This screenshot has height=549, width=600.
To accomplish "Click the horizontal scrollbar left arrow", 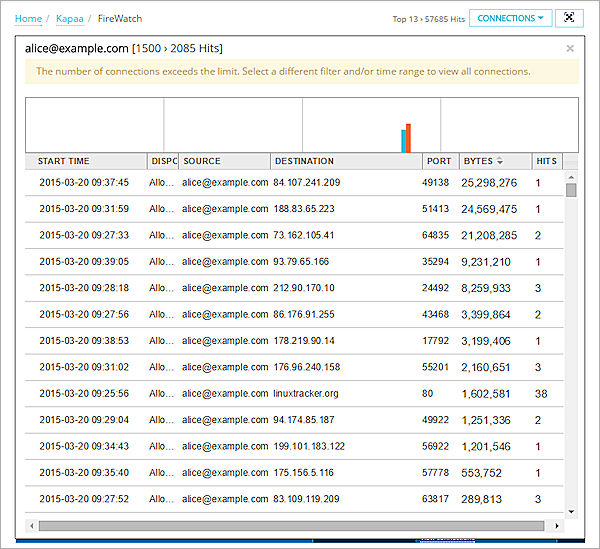I will click(x=33, y=525).
